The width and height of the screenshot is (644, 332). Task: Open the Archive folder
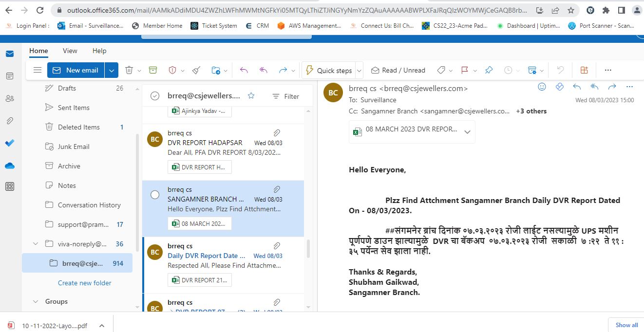pos(77,166)
